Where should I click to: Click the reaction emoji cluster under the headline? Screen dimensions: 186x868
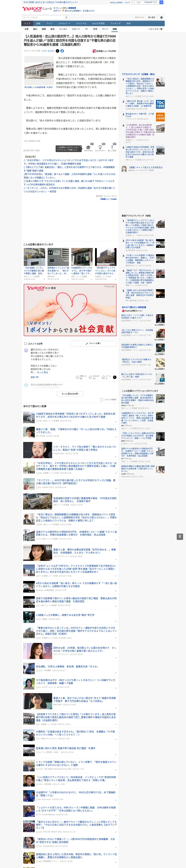click(51, 51)
